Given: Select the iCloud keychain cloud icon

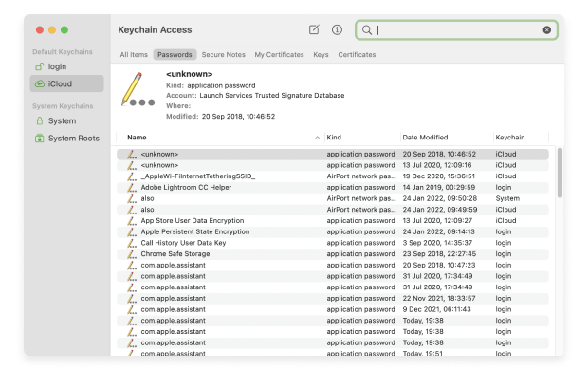Looking at the screenshot, I should pos(40,83).
